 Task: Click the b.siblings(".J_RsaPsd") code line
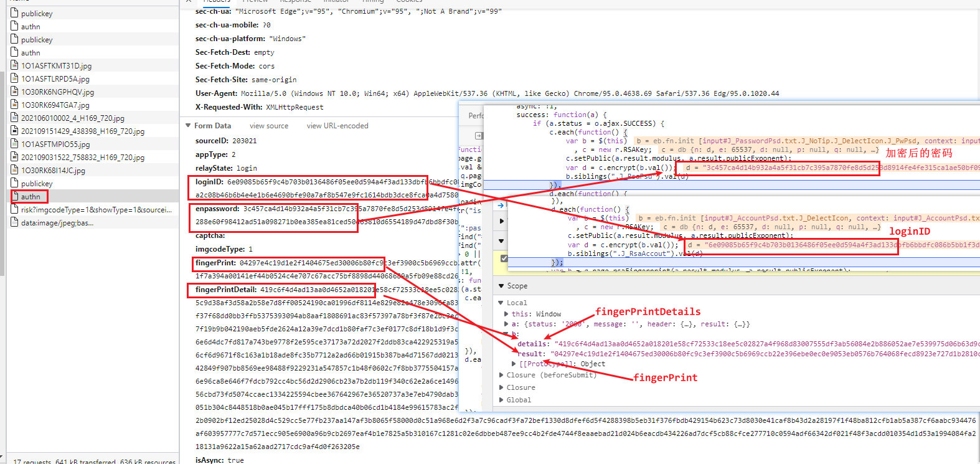coord(627,176)
